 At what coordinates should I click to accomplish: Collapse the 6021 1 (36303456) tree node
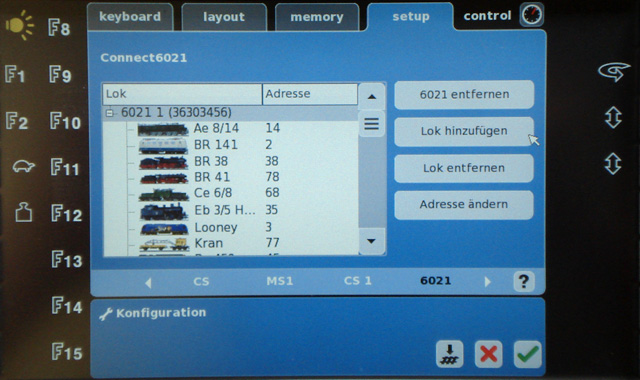[x=109, y=113]
